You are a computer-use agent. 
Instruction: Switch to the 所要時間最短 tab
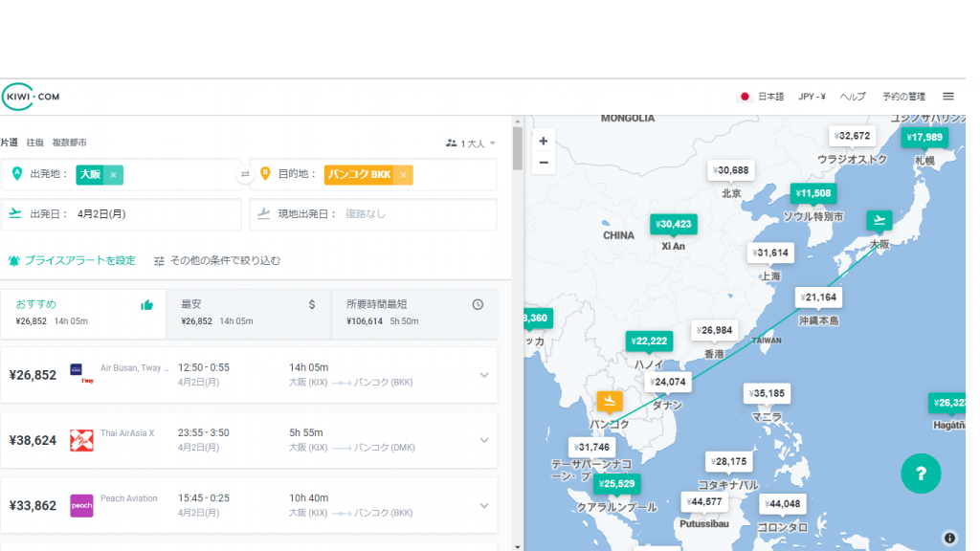coord(414,313)
